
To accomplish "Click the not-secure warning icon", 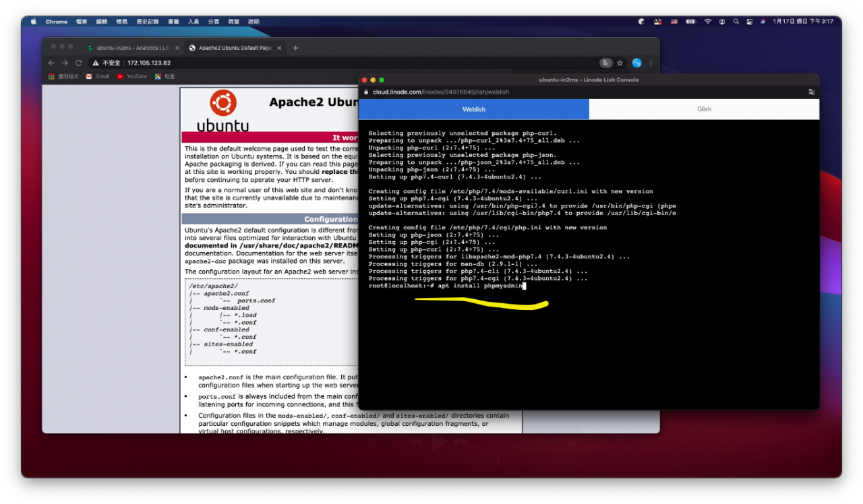I will click(96, 63).
